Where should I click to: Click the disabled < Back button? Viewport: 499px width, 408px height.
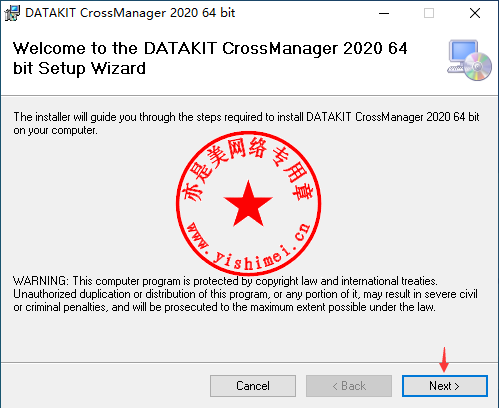349,386
